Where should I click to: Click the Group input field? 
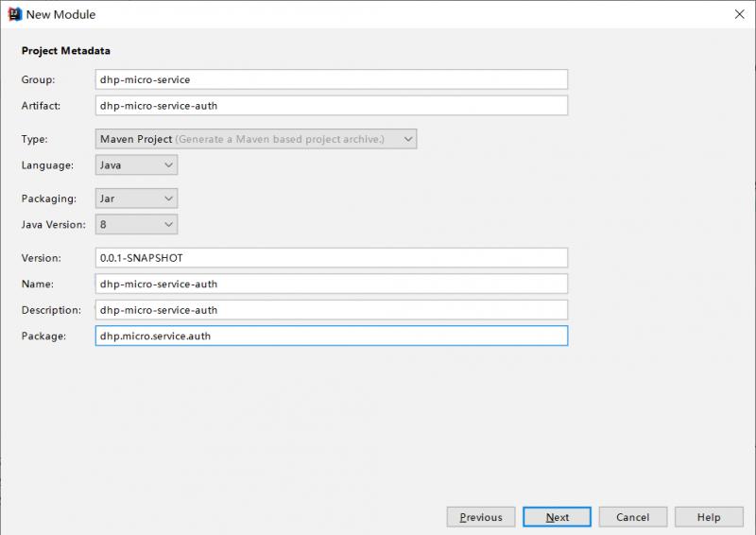pos(331,79)
